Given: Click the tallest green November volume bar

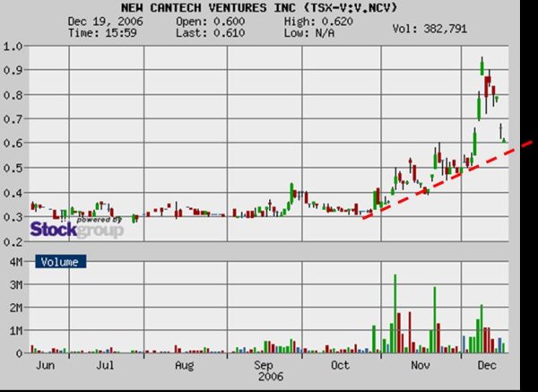Looking at the screenshot, I should [395, 314].
